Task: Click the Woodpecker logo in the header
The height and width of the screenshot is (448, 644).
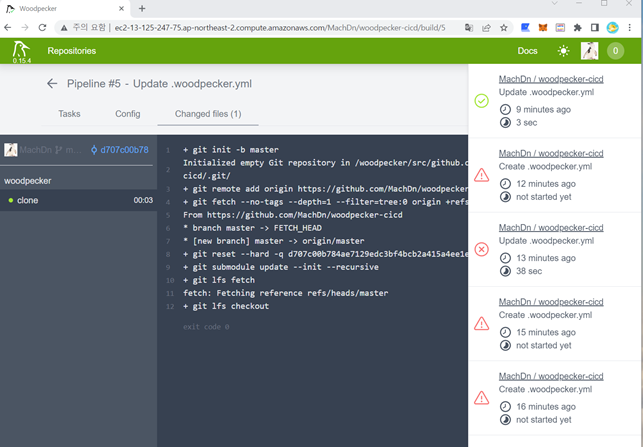Action: [21, 51]
